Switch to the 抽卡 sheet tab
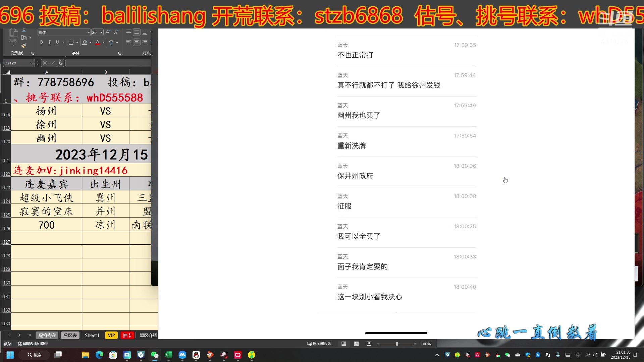Viewport: 644px width, 362px height. (x=127, y=335)
